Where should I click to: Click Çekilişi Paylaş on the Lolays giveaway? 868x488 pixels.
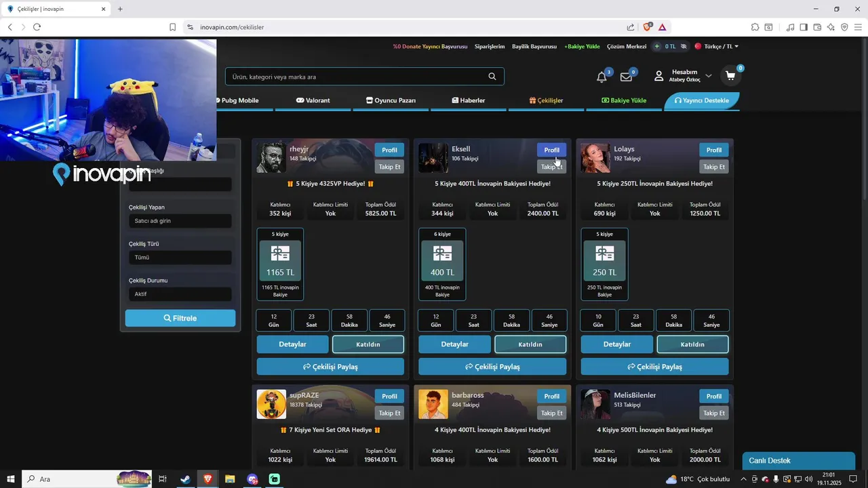(654, 367)
